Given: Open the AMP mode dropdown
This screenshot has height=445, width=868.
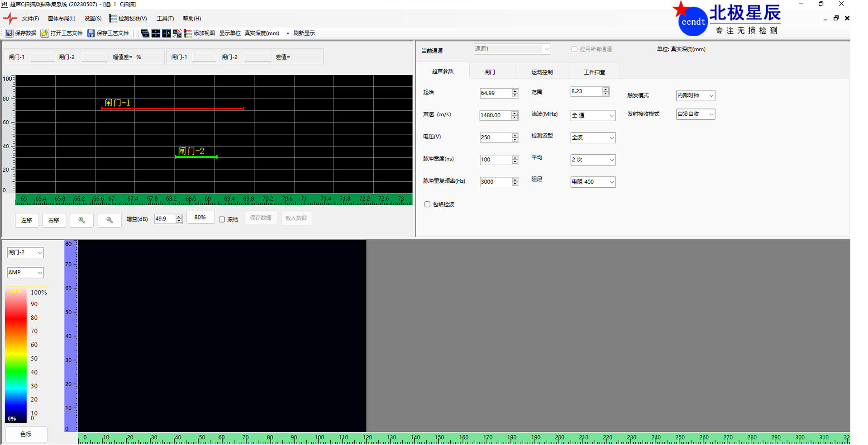Looking at the screenshot, I should [25, 272].
